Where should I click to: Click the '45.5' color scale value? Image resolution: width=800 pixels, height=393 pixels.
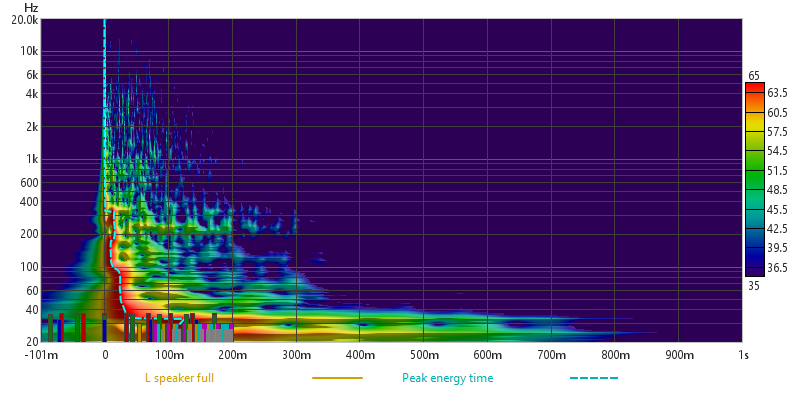pos(777,209)
